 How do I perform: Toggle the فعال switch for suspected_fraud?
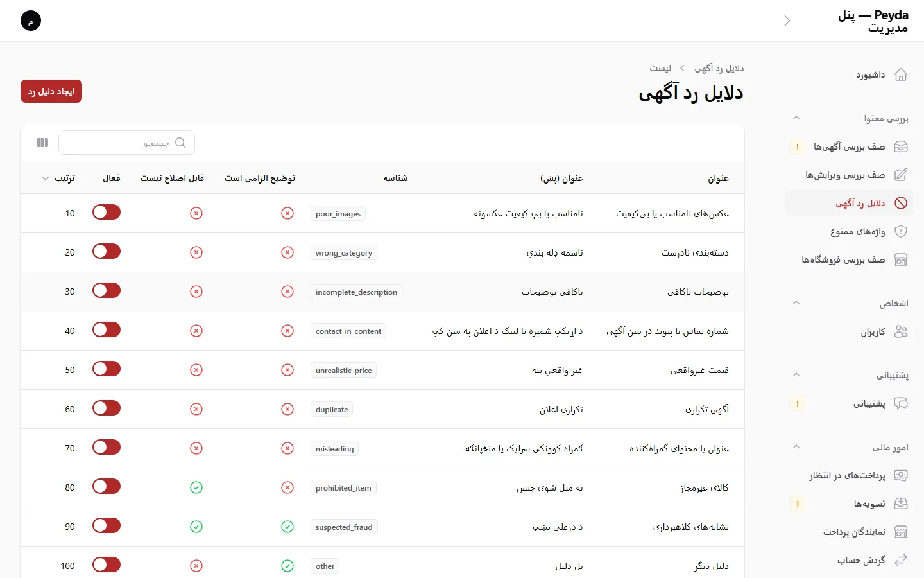(107, 526)
